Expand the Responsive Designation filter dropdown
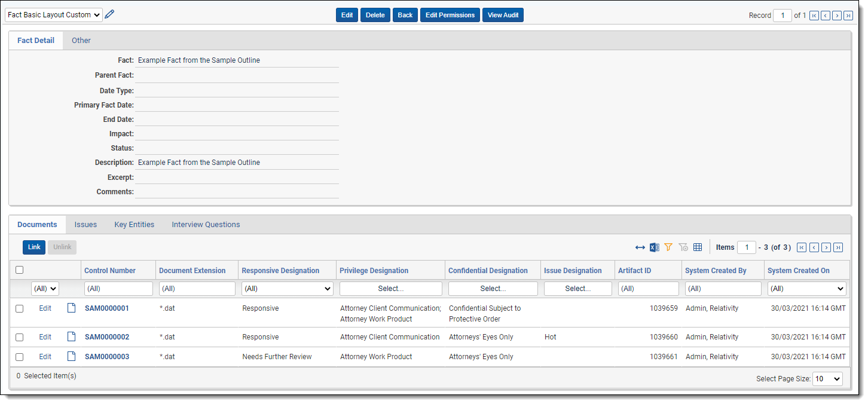868x404 pixels. click(x=287, y=289)
